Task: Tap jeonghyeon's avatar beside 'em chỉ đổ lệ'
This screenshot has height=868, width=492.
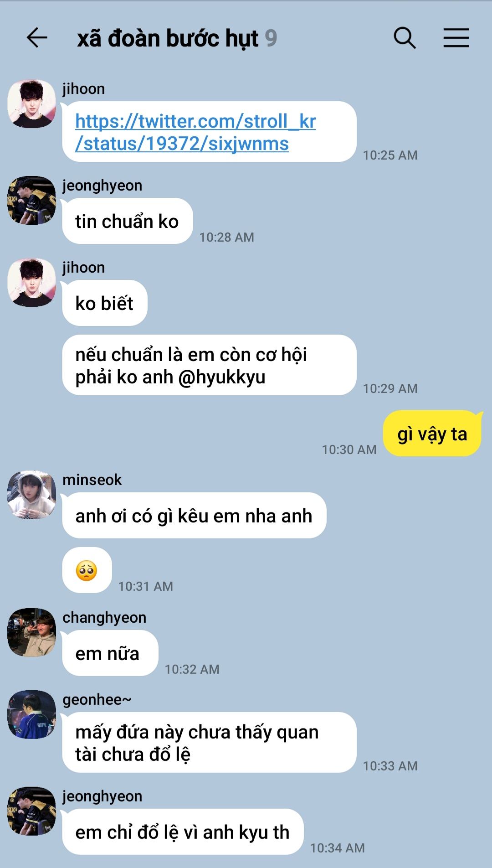Action: [32, 811]
